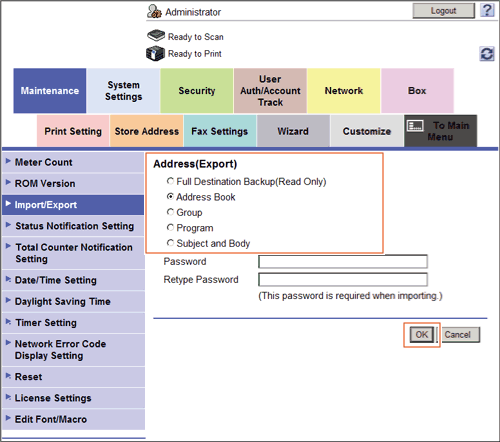Click the Ready to Scan status text
The image size is (500, 442).
(x=196, y=37)
